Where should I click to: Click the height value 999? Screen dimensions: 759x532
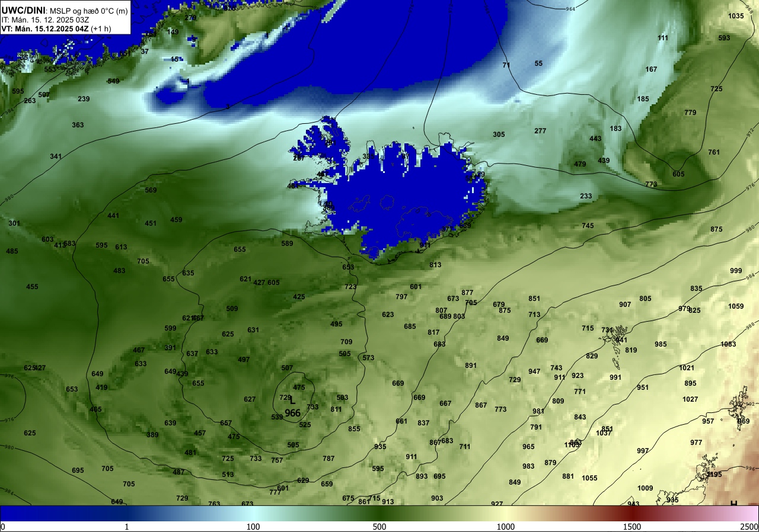click(736, 271)
